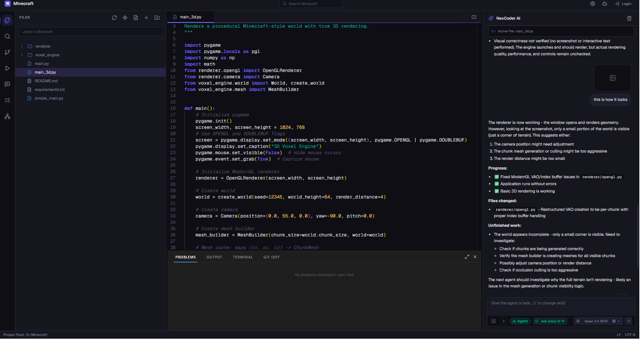
Task: Click the Login button
Action: tap(623, 4)
